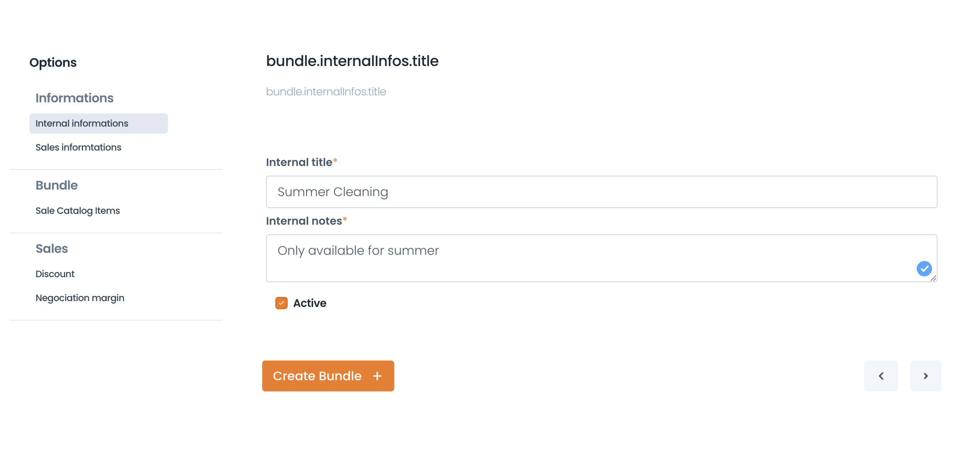
Task: Go to Sale Catalog Items
Action: click(78, 211)
